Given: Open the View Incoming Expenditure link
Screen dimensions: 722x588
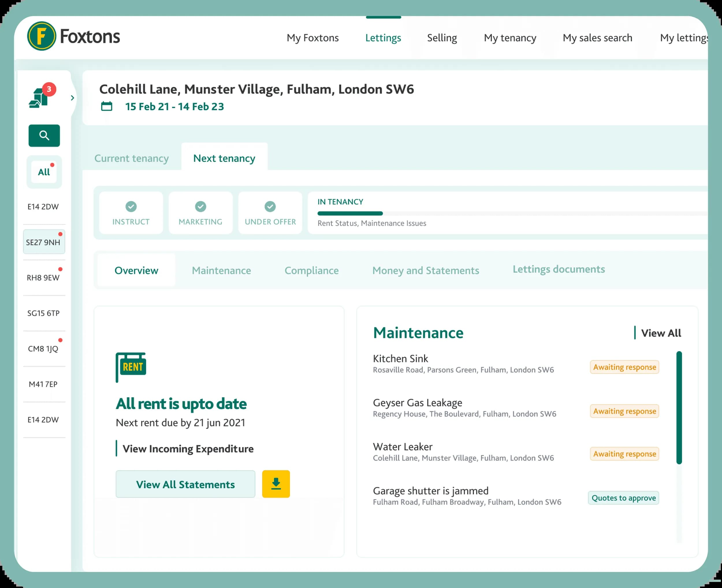Looking at the screenshot, I should (188, 449).
